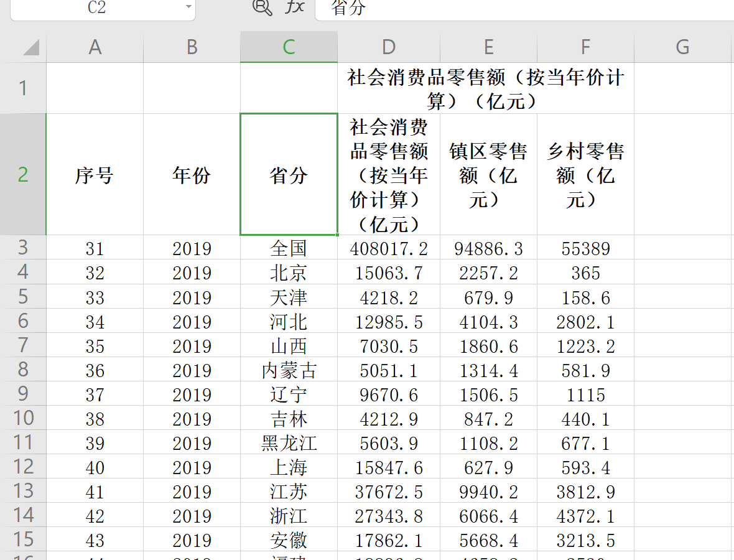The height and width of the screenshot is (560, 734).
Task: Click the cell 山西
Action: 289,345
